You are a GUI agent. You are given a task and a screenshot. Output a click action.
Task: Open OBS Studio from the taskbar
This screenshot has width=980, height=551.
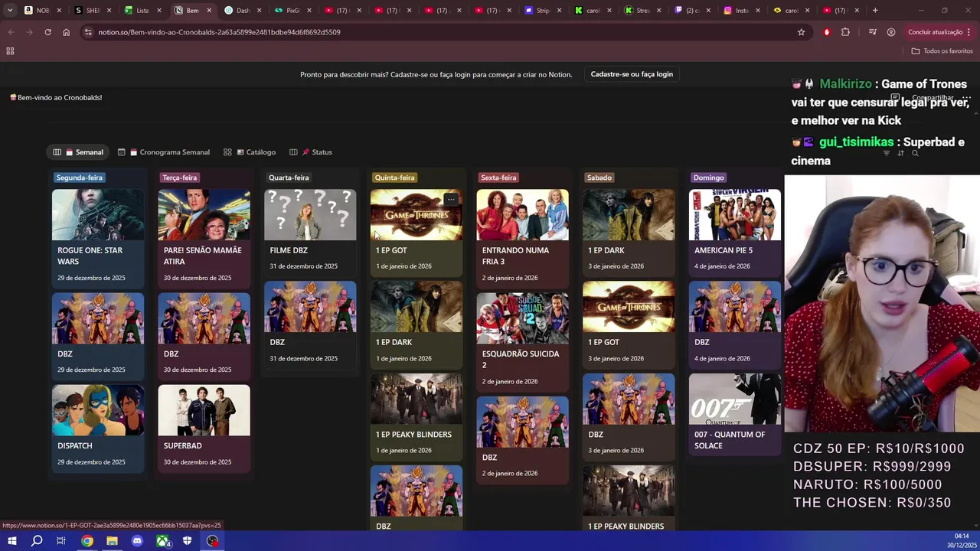coord(212,541)
